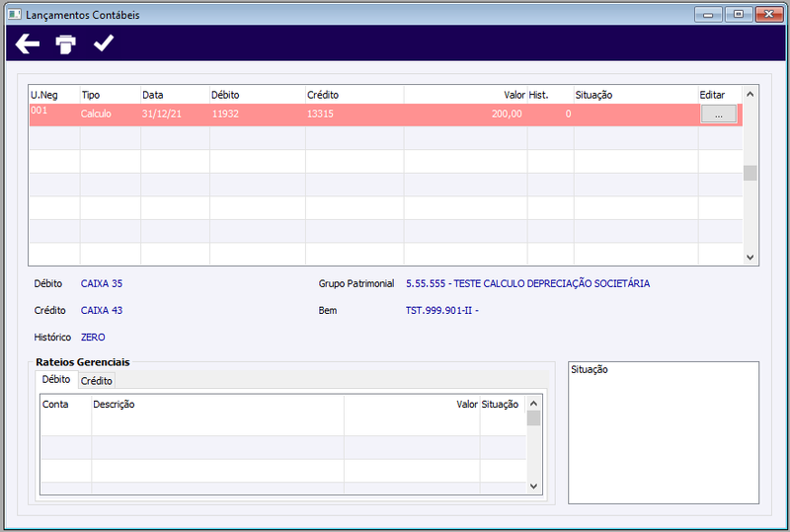Select the credit account cell '13315'

(x=355, y=114)
